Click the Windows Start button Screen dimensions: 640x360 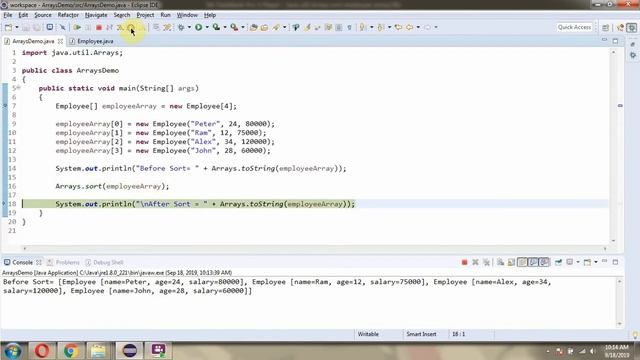pyautogui.click(x=12, y=351)
